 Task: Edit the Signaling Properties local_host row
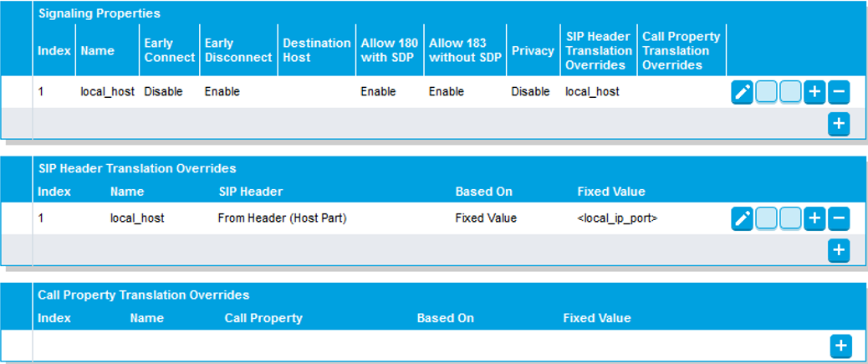pyautogui.click(x=743, y=92)
